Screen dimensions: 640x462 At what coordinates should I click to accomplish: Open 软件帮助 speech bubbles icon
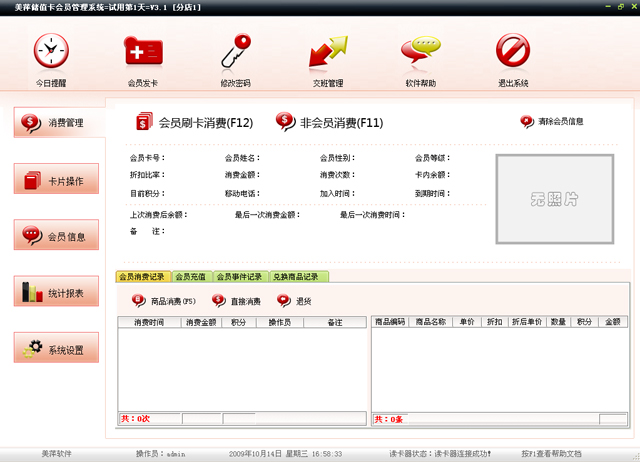(420, 51)
